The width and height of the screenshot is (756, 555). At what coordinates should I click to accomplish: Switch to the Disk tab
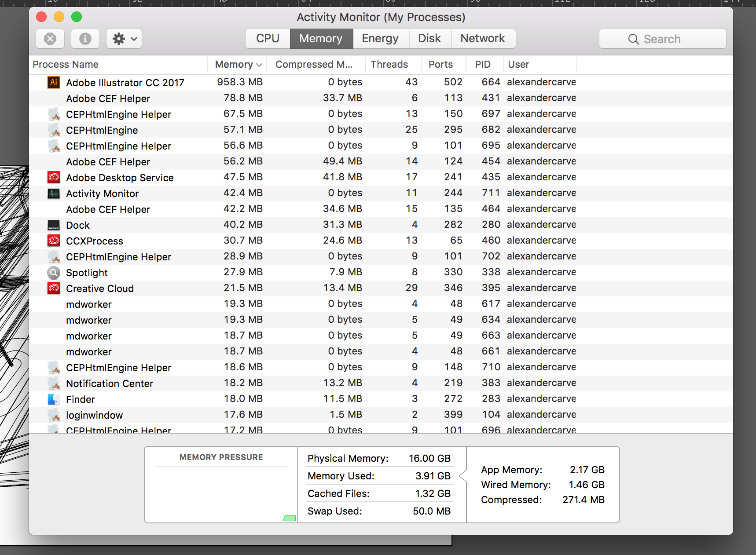coord(430,39)
